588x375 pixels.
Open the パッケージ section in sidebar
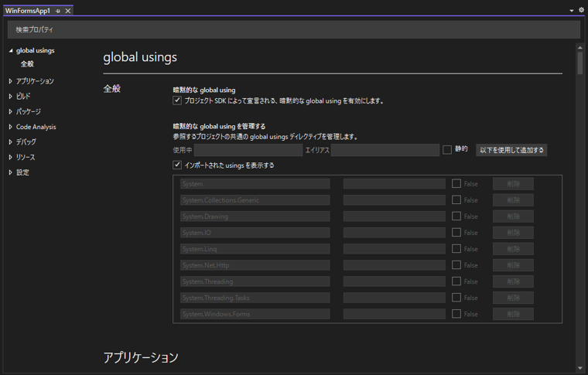pos(29,111)
